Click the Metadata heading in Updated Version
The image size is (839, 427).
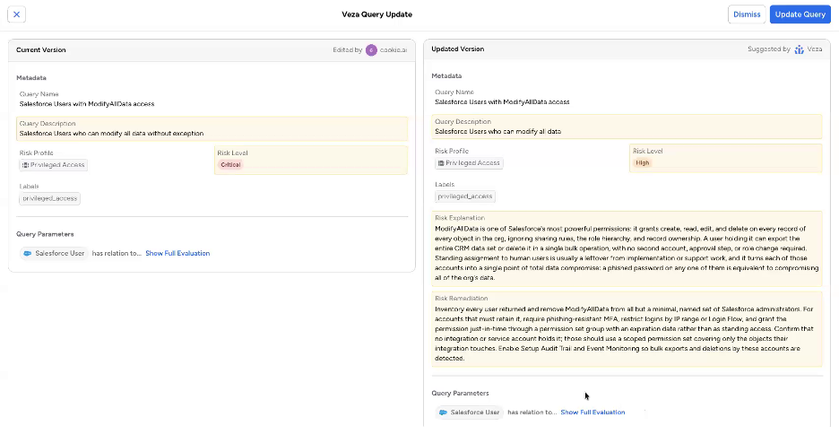447,75
